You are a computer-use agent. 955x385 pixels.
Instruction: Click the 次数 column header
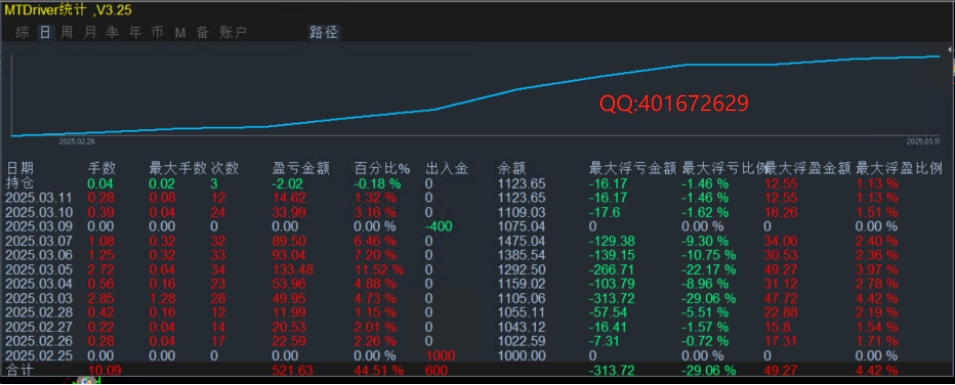[x=224, y=168]
